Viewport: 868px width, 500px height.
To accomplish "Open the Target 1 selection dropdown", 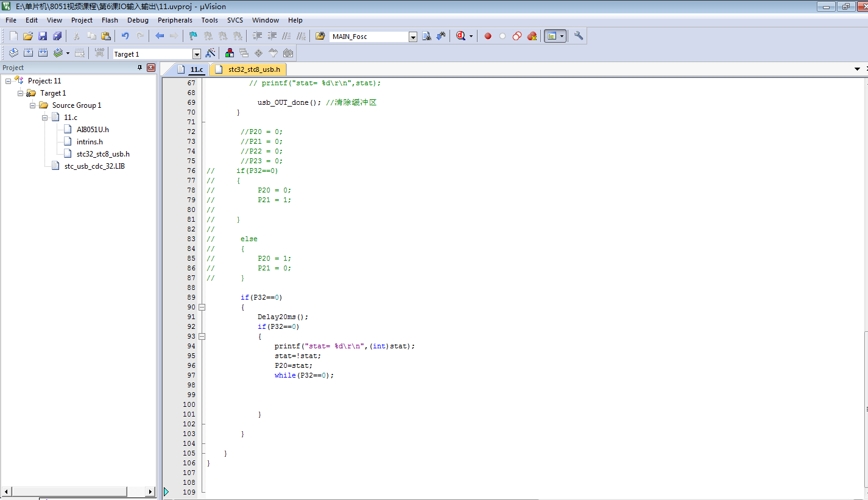I will [197, 54].
